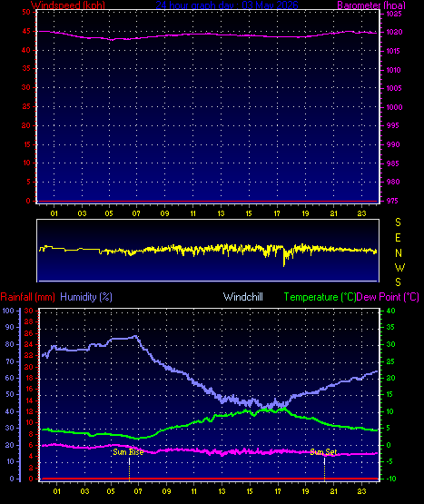Click the "Sun Set" label
424x504 pixels.
tap(323, 452)
